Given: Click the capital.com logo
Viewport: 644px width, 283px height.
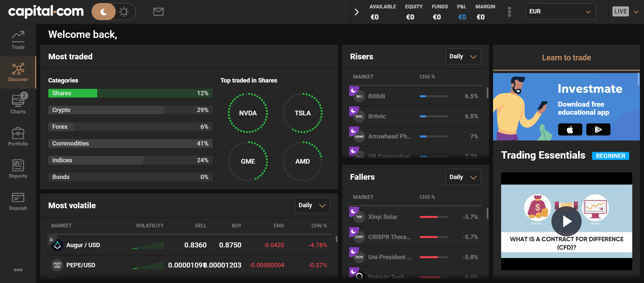Looking at the screenshot, I should [46, 11].
